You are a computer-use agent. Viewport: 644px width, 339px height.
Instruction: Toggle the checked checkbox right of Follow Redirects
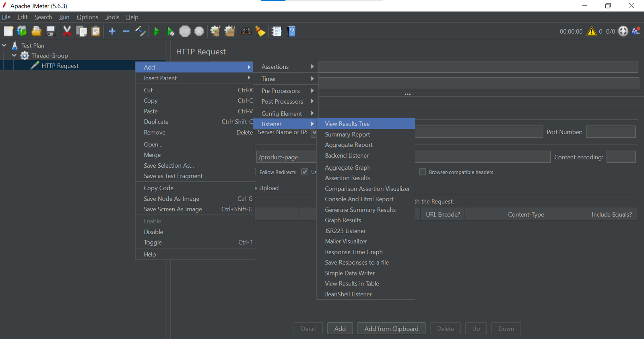tap(305, 172)
